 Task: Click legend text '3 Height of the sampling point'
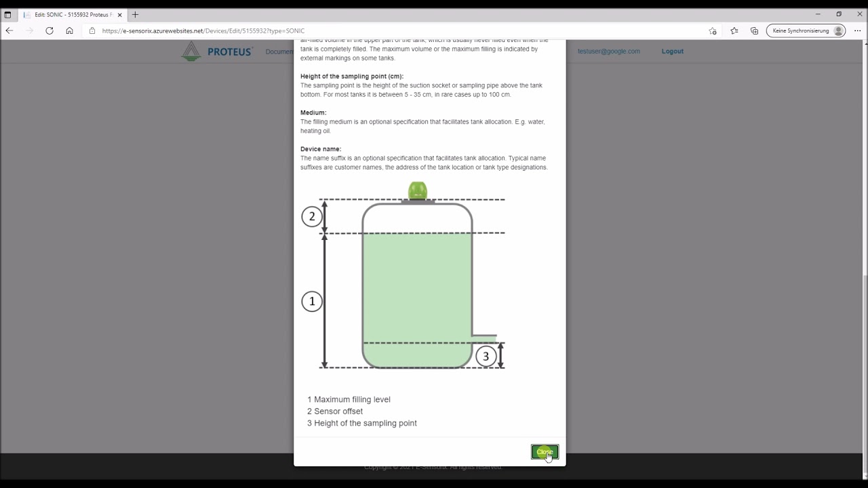click(362, 423)
